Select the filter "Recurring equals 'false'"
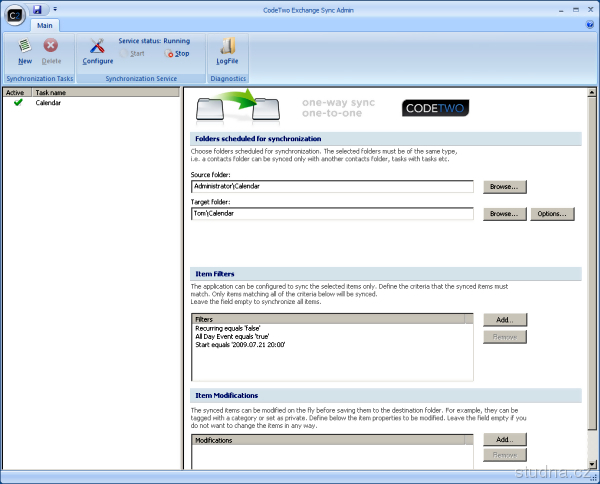This screenshot has height=484, width=600. [228, 328]
